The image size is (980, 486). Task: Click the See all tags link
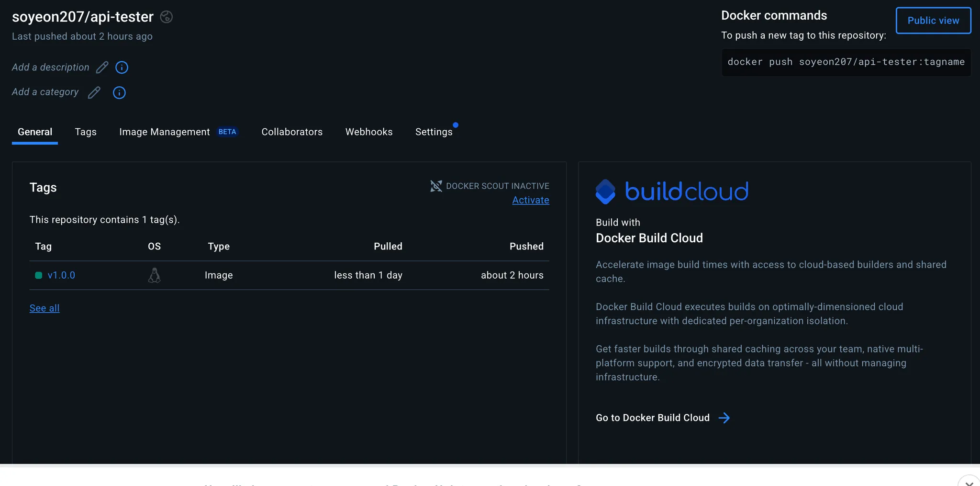45,308
